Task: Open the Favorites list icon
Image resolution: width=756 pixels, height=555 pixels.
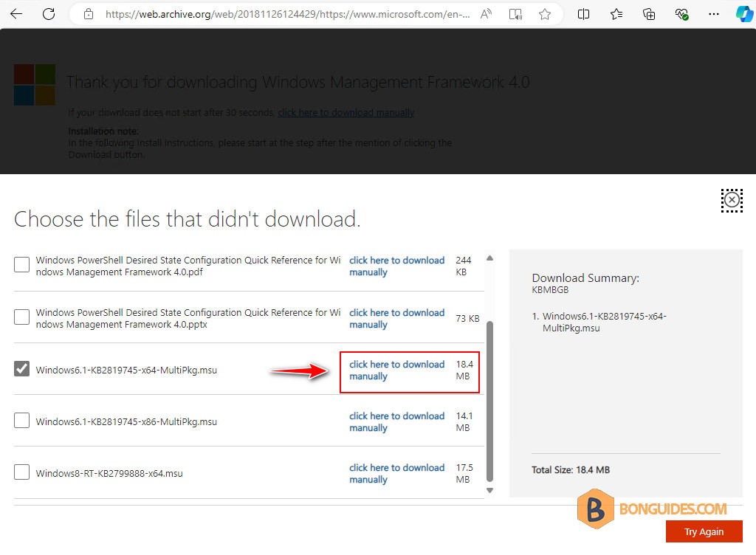Action: tap(616, 14)
